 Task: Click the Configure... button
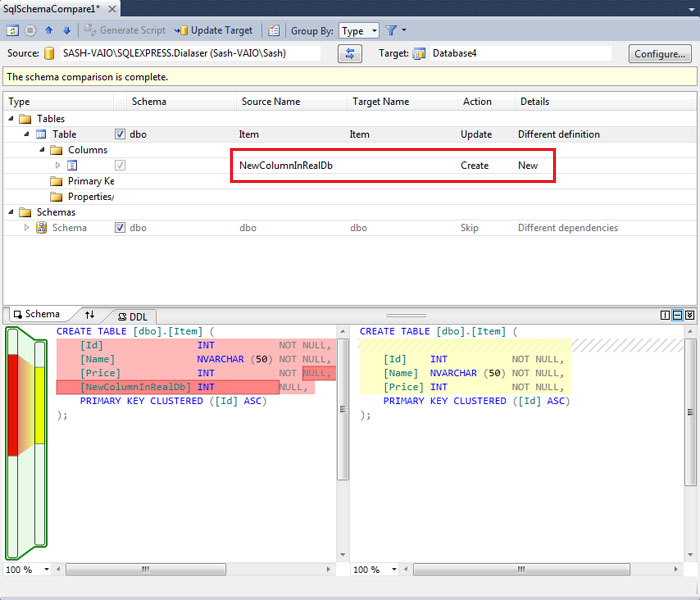[659, 54]
